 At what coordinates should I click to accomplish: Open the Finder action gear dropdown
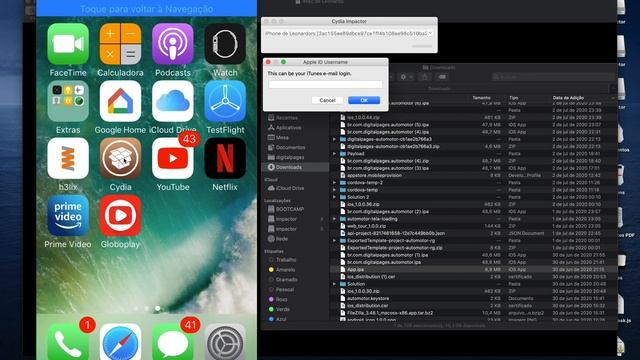pyautogui.click(x=406, y=77)
